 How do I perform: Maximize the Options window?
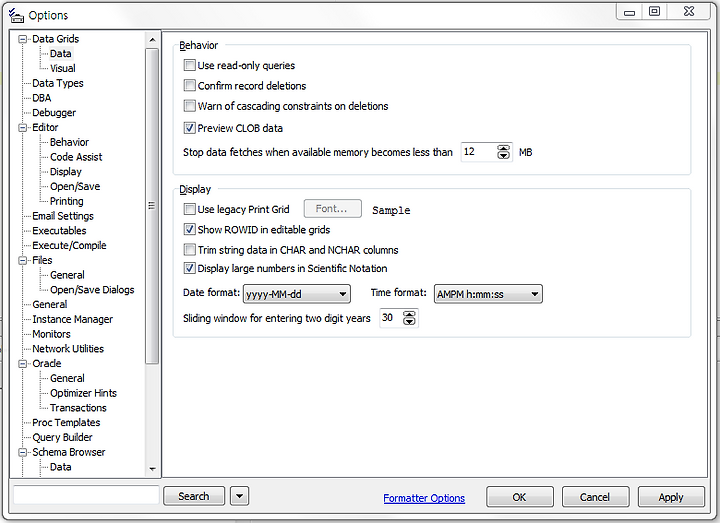(x=654, y=11)
